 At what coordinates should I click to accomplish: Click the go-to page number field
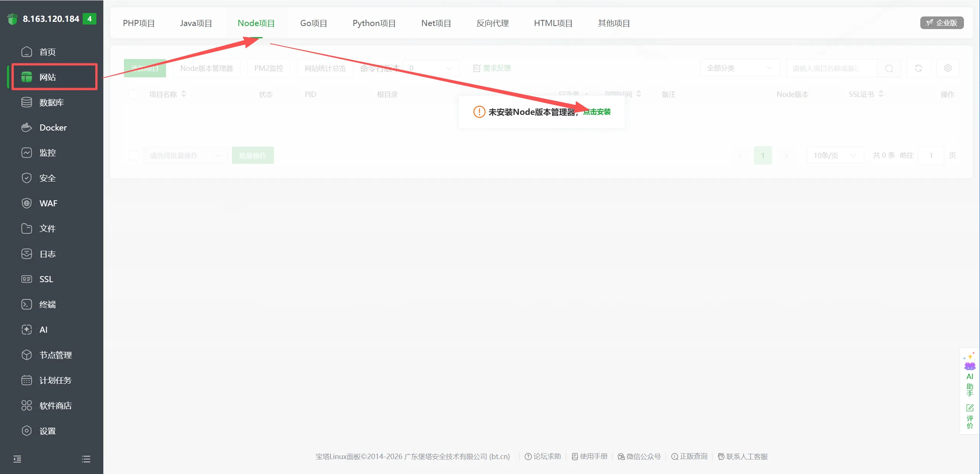click(x=931, y=155)
